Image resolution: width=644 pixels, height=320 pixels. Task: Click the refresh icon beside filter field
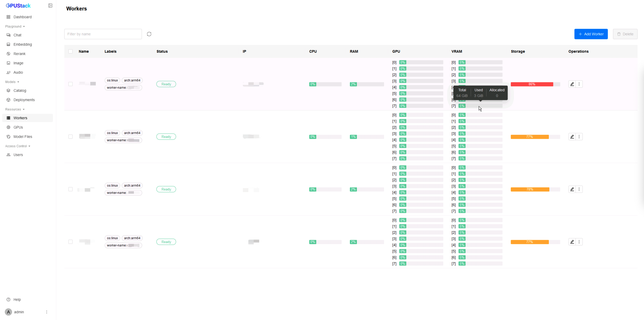149,34
